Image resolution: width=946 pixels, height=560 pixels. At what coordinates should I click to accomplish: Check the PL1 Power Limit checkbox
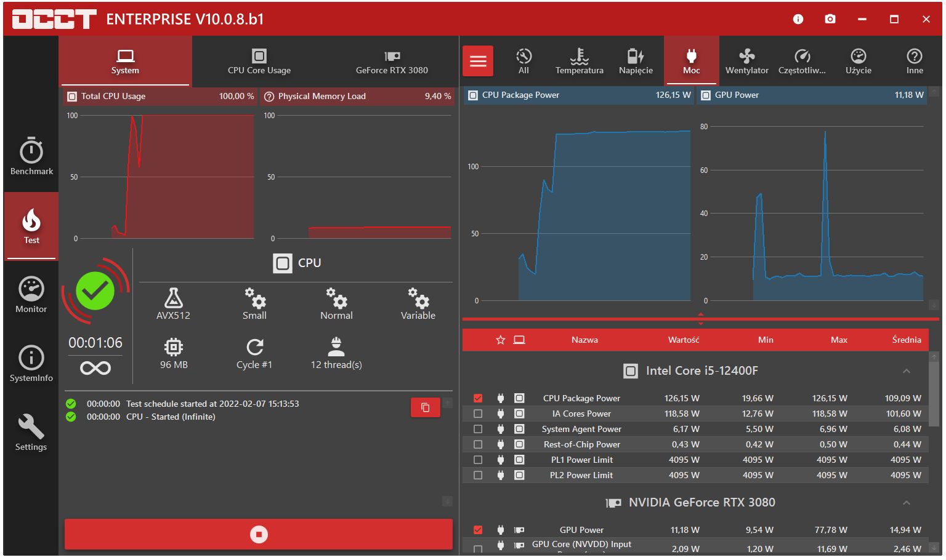(478, 460)
